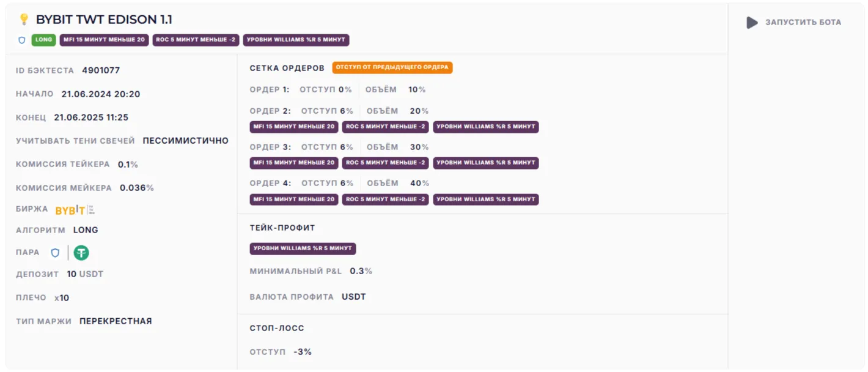Click the orange Отступ от предыдущего ордера tag
Screen dimensions: 868x372
pyautogui.click(x=392, y=67)
